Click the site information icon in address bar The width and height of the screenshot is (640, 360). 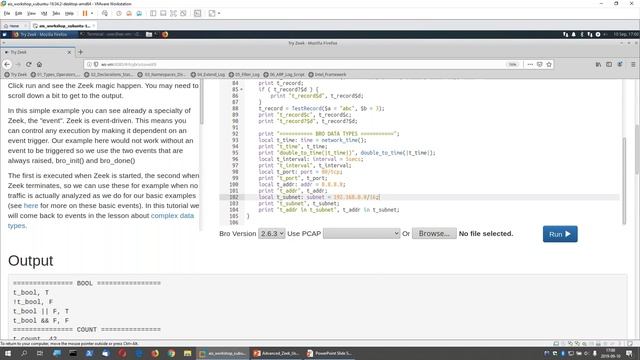[x=89, y=64]
